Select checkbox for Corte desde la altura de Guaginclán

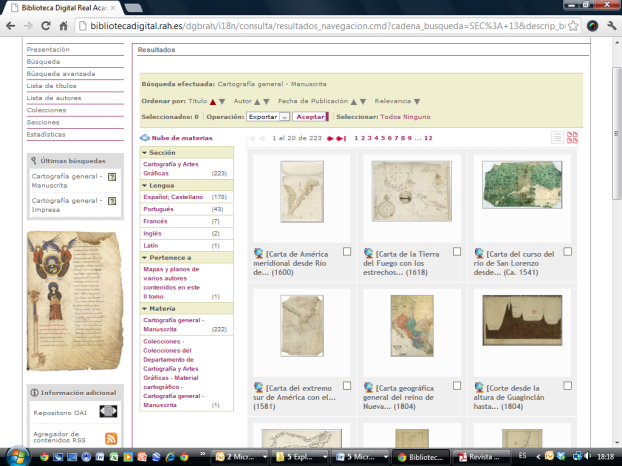point(568,386)
